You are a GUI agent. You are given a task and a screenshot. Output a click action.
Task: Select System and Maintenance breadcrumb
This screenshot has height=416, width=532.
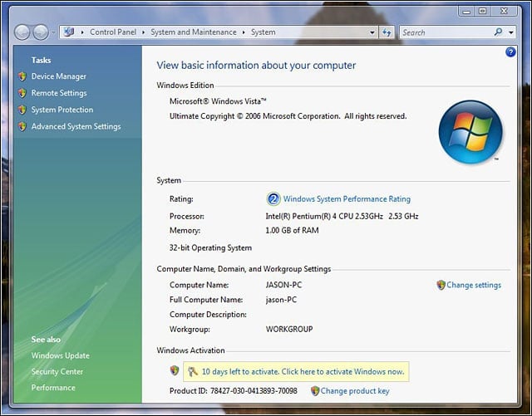194,32
